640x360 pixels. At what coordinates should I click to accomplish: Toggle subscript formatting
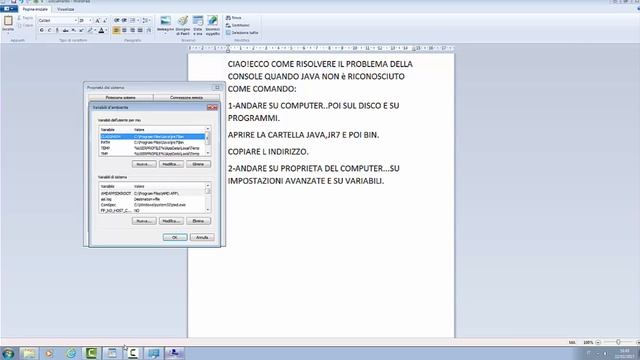(x=73, y=30)
